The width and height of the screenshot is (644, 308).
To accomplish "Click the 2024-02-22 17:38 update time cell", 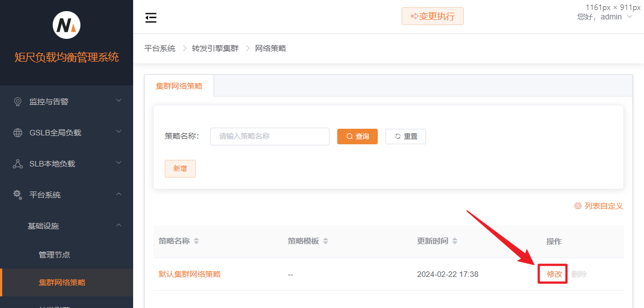I will coord(448,274).
